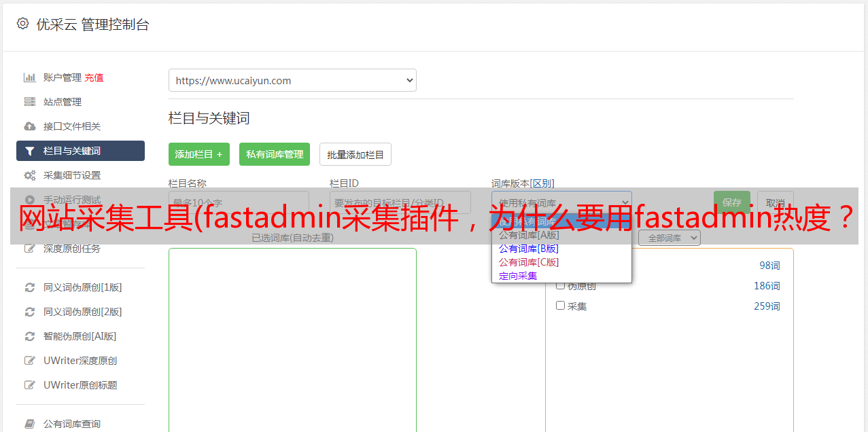
Task: Click the cloud upload icon for 接口文件相关
Action: pos(29,126)
